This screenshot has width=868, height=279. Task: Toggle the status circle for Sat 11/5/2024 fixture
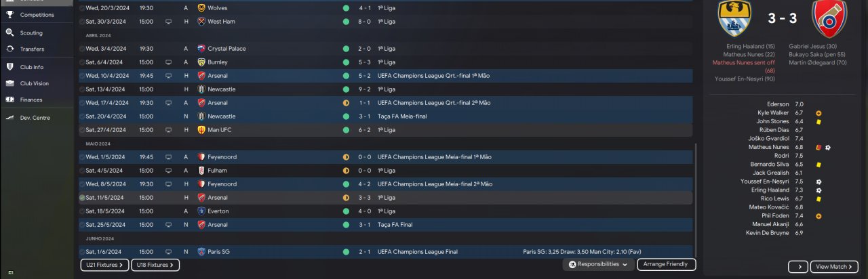click(x=82, y=198)
